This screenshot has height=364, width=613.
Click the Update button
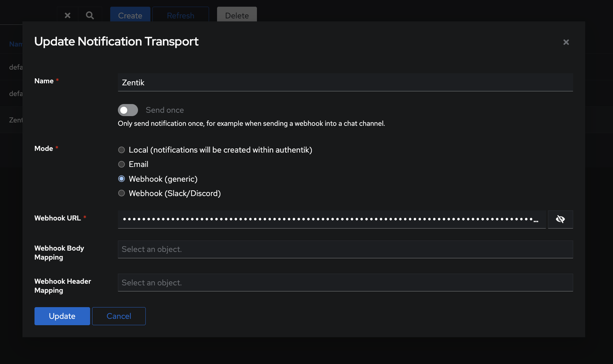[62, 316]
